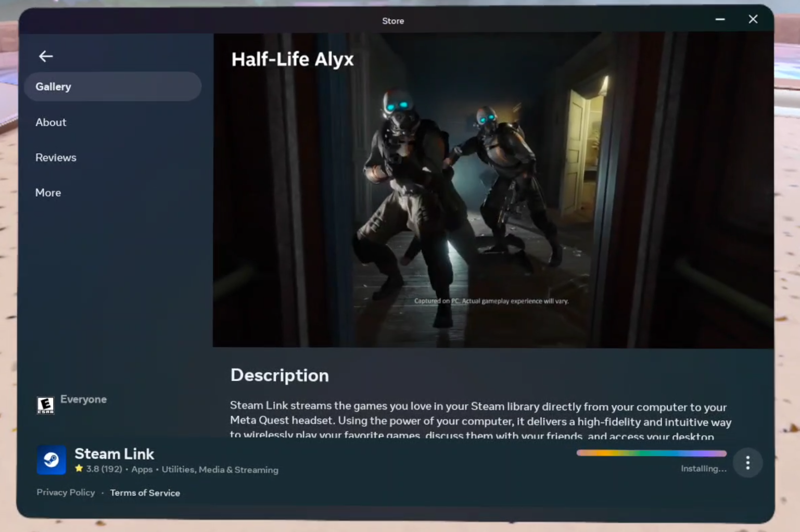Click the back arrow in the sidebar

[x=46, y=56]
